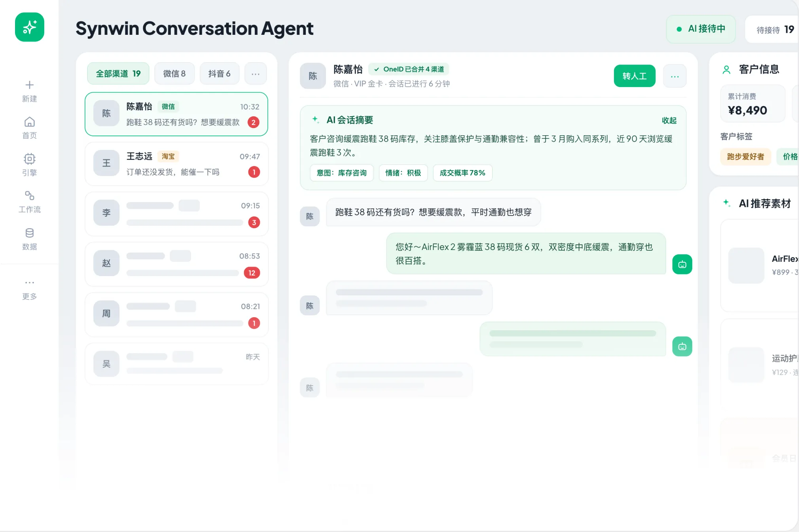Viewport: 799px width, 532px height.
Task: Click the unread badge 12 on 赵's conversation
Action: pyautogui.click(x=252, y=273)
